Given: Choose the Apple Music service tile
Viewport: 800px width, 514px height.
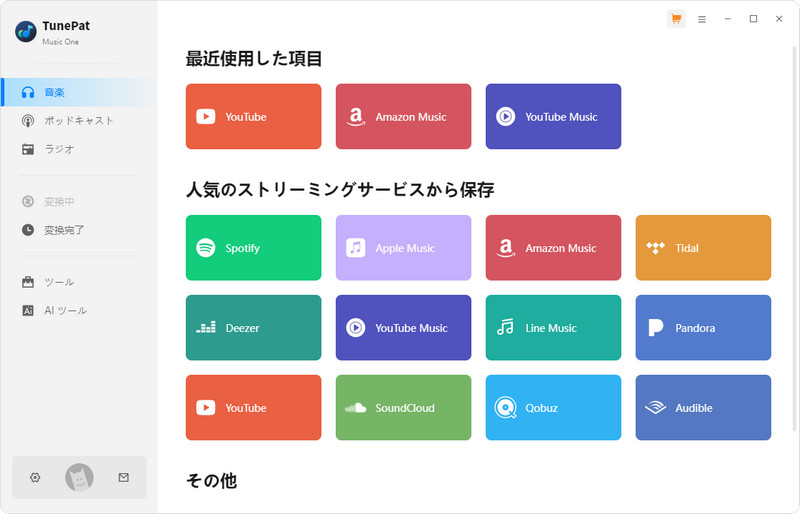Looking at the screenshot, I should [x=404, y=248].
